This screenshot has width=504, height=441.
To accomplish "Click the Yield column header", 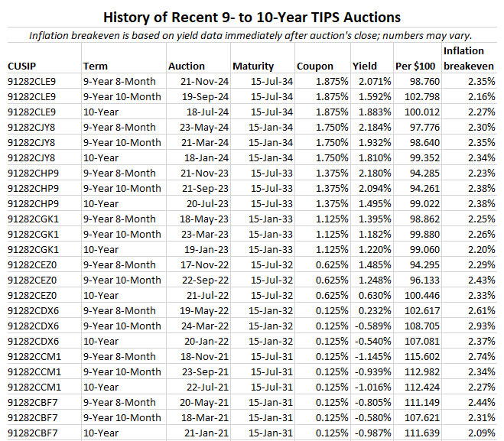I will [x=365, y=66].
